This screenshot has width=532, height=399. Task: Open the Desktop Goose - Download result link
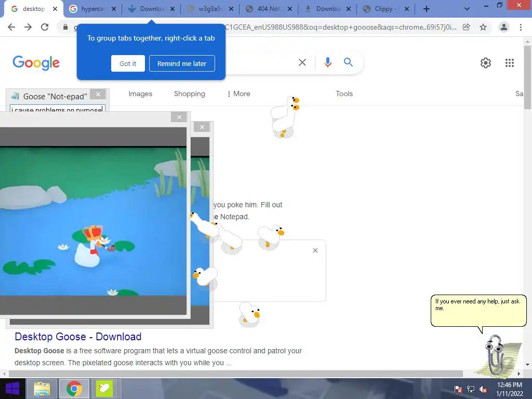pos(78,337)
